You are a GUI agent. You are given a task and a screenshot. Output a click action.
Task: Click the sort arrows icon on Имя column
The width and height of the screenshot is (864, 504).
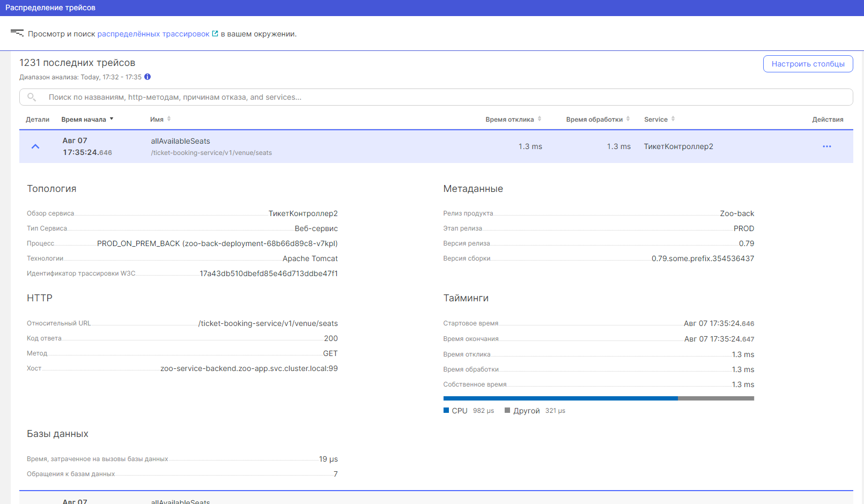point(169,119)
